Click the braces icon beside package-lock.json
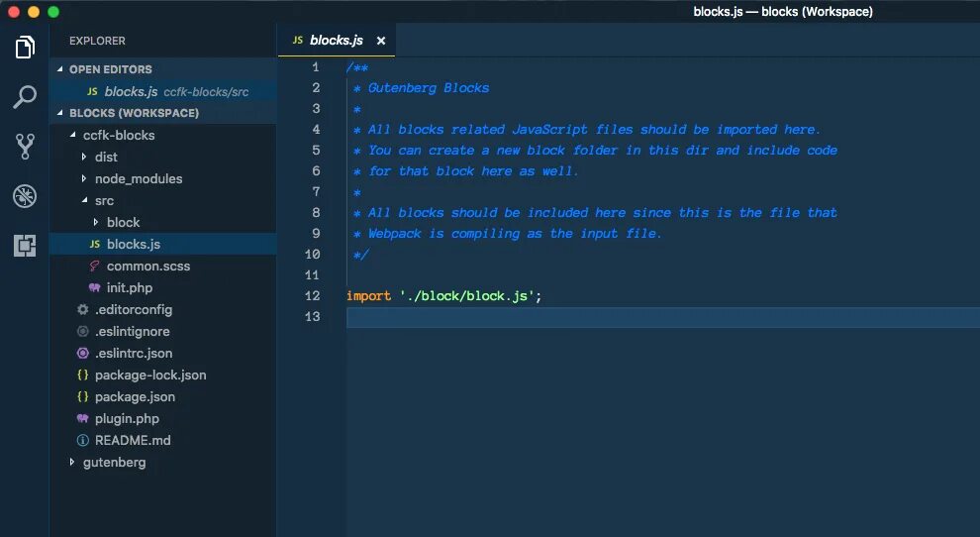980x537 pixels. (x=82, y=375)
